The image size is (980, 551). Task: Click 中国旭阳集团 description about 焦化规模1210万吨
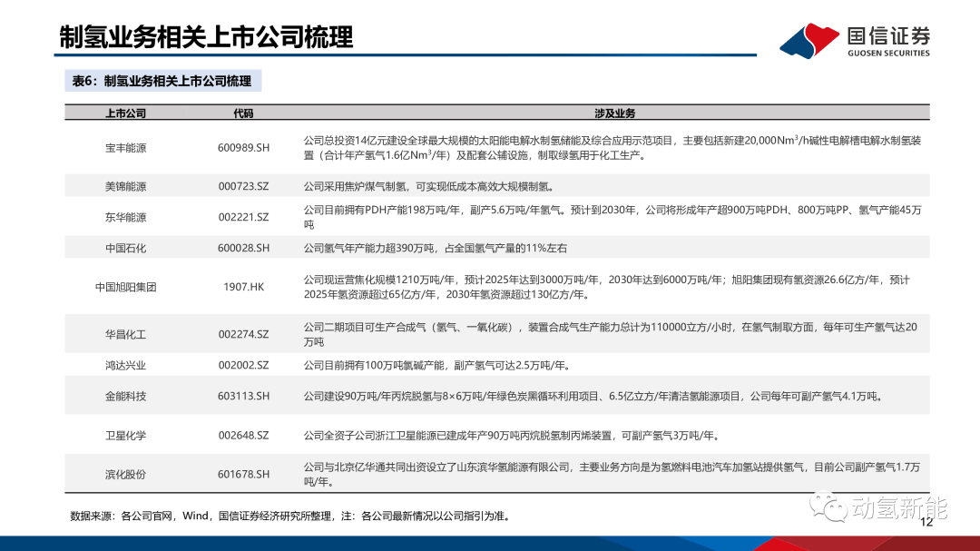pyautogui.click(x=607, y=287)
